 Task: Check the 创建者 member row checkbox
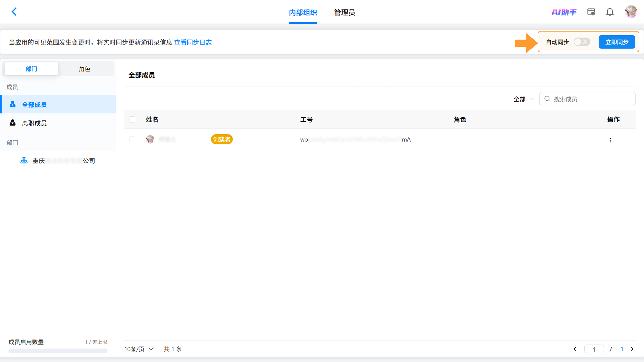point(132,139)
